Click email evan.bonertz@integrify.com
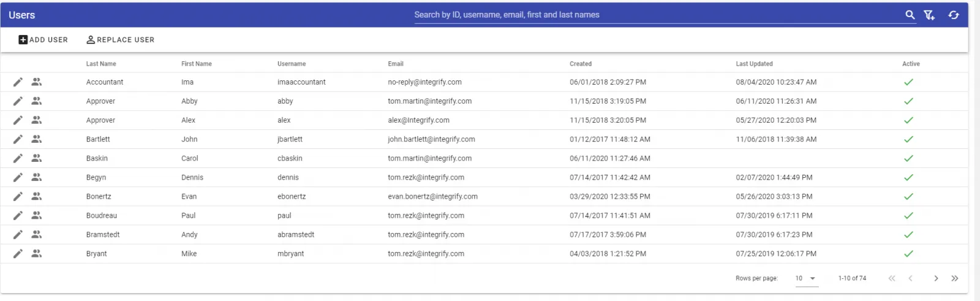The width and height of the screenshot is (980, 301). pyautogui.click(x=432, y=197)
